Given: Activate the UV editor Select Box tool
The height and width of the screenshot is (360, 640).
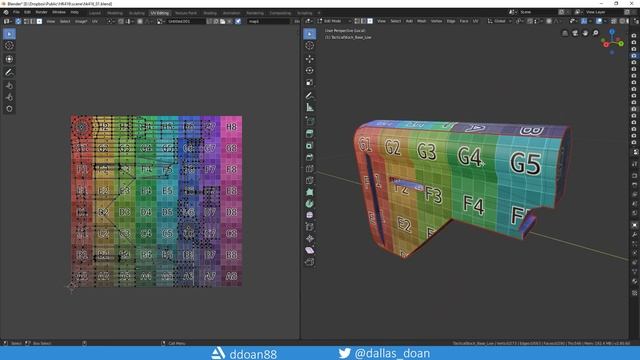Looking at the screenshot, I should 9,34.
